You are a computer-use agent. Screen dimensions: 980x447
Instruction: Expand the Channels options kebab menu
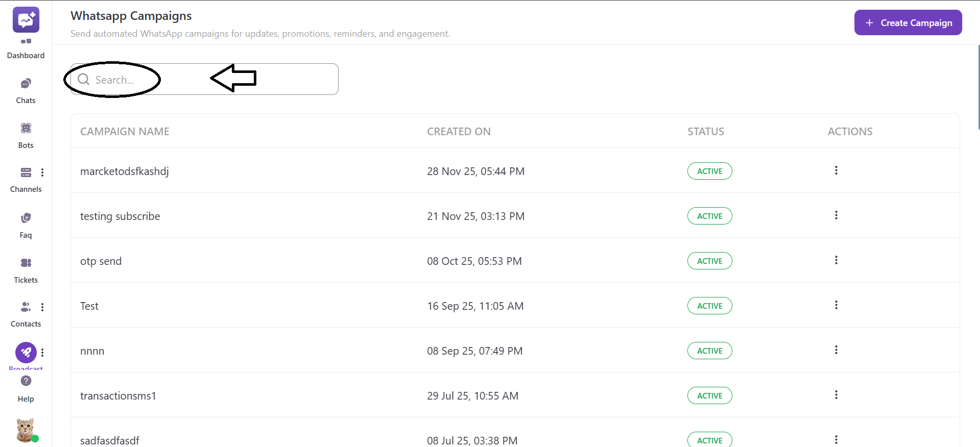[42, 172]
